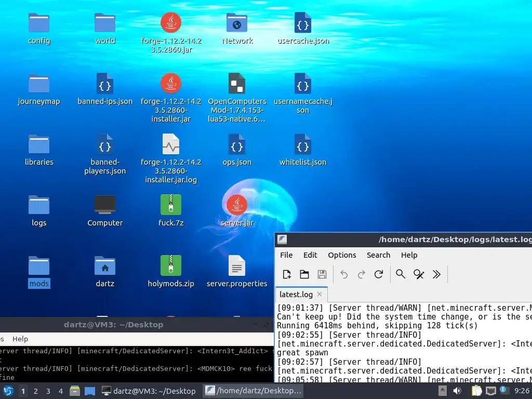The height and width of the screenshot is (399, 532).
Task: Open the logs folder on the desktop
Action: tap(38, 205)
